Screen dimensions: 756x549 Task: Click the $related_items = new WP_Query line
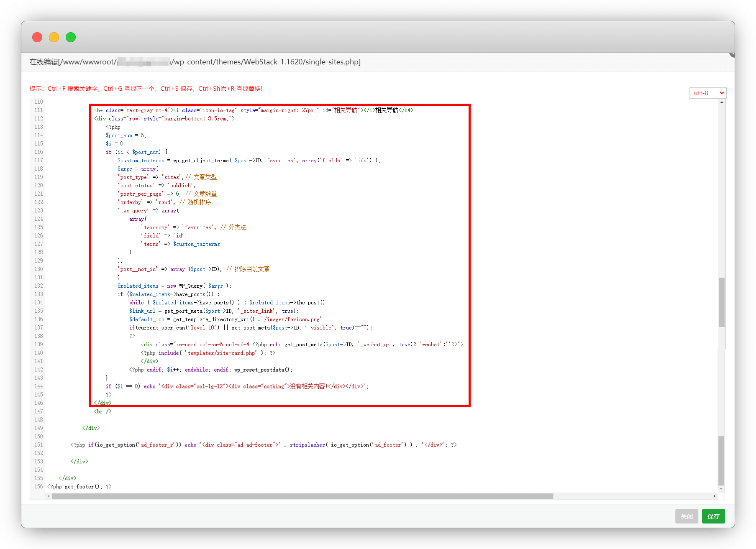click(x=174, y=286)
